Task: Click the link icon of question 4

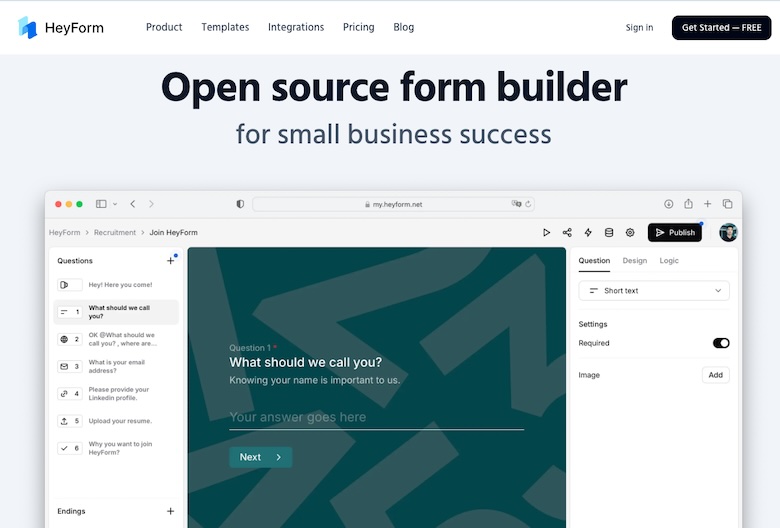Action: tap(64, 394)
